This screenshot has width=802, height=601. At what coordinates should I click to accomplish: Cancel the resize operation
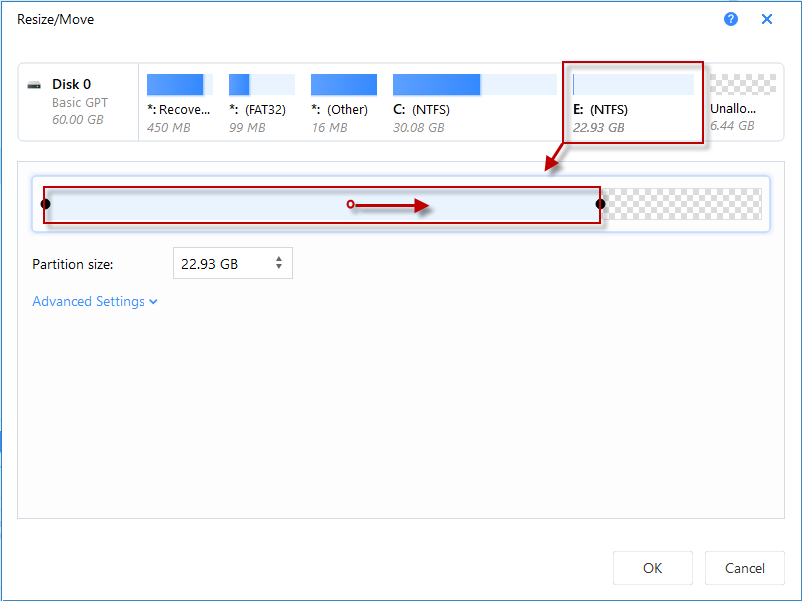(744, 568)
